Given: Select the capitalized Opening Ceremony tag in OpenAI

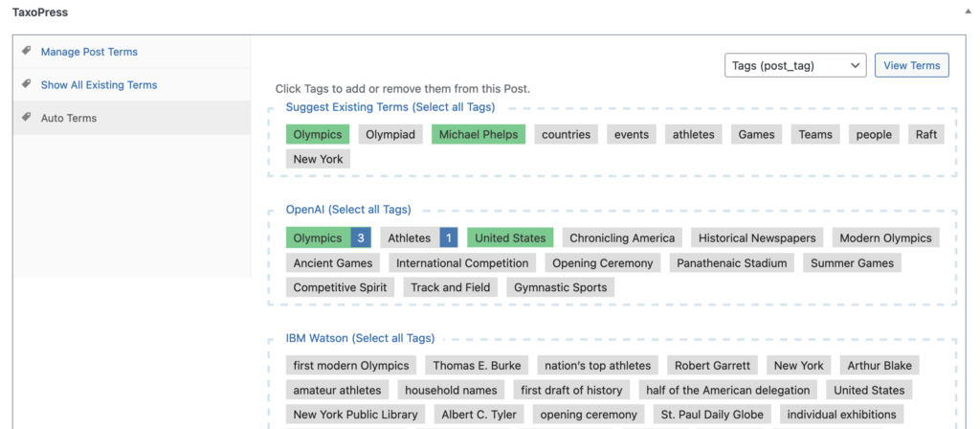Looking at the screenshot, I should (x=603, y=263).
